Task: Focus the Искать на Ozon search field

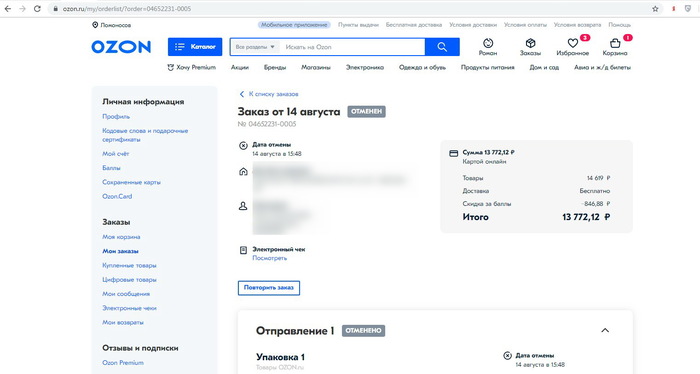Action: (x=353, y=47)
